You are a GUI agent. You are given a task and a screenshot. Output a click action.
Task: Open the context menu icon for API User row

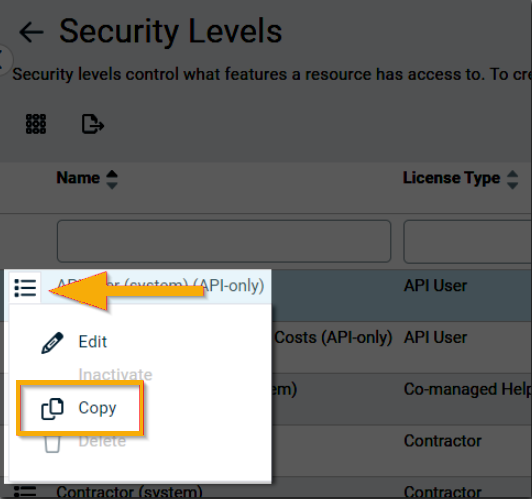coord(25,288)
